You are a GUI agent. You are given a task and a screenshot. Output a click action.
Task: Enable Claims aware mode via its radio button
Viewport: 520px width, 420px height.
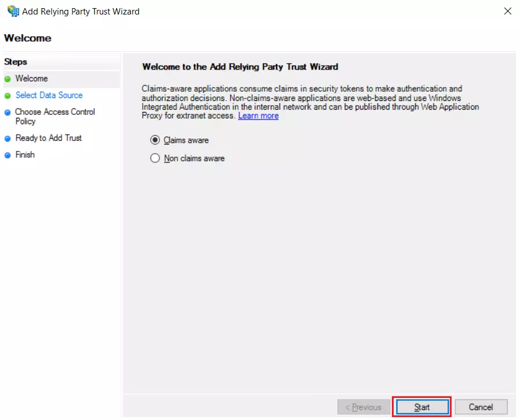154,139
